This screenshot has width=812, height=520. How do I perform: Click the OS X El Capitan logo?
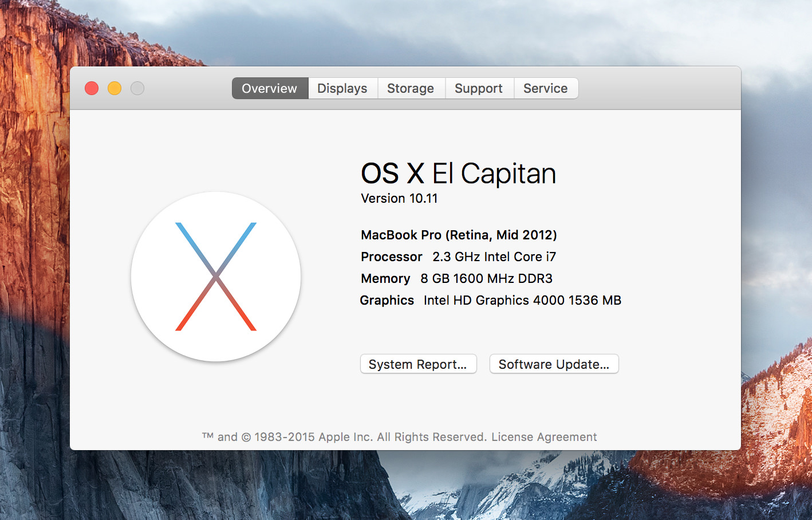(x=216, y=277)
